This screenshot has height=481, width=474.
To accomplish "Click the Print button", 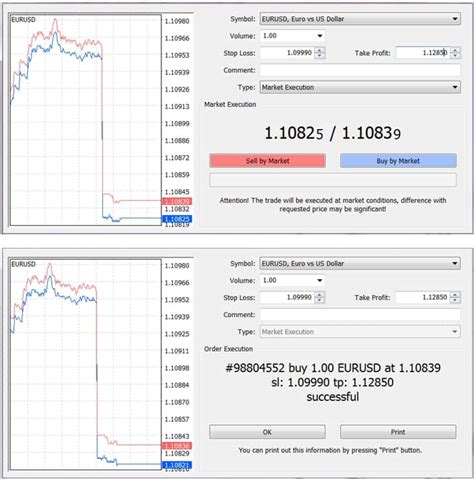I will pos(398,432).
